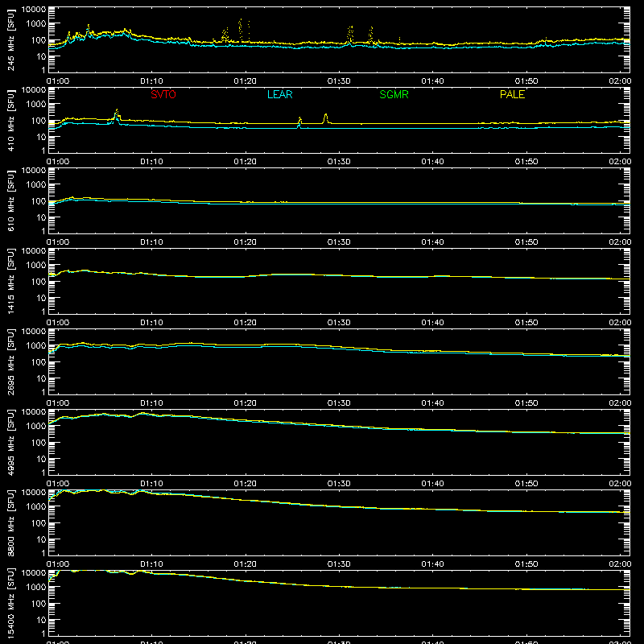The width and height of the screenshot is (644, 644).
Task: Click 01:50 tick label below 4995 MHz panel
Action: coord(526,484)
